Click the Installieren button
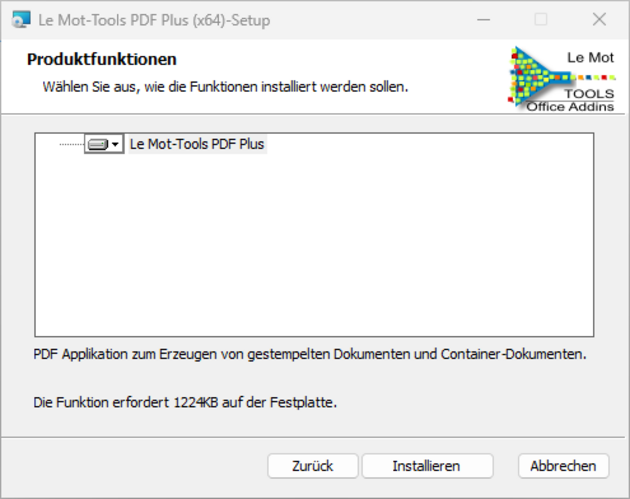This screenshot has width=630, height=499. point(427,466)
